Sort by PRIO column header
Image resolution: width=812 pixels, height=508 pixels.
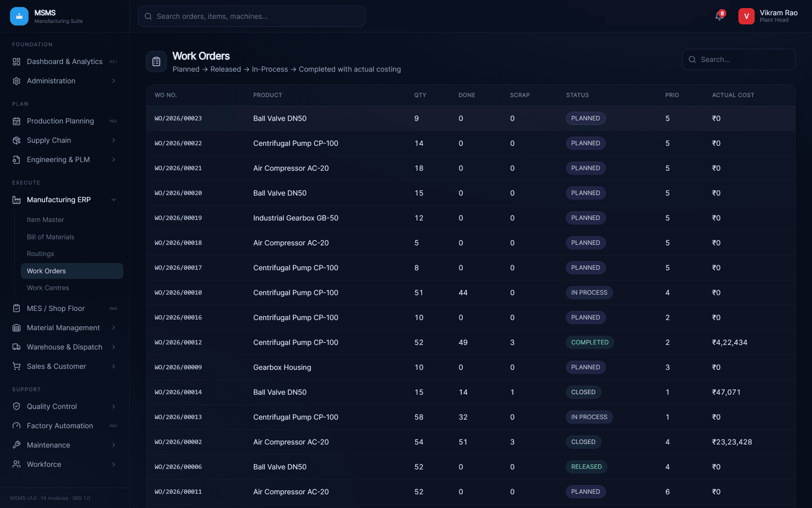(672, 95)
